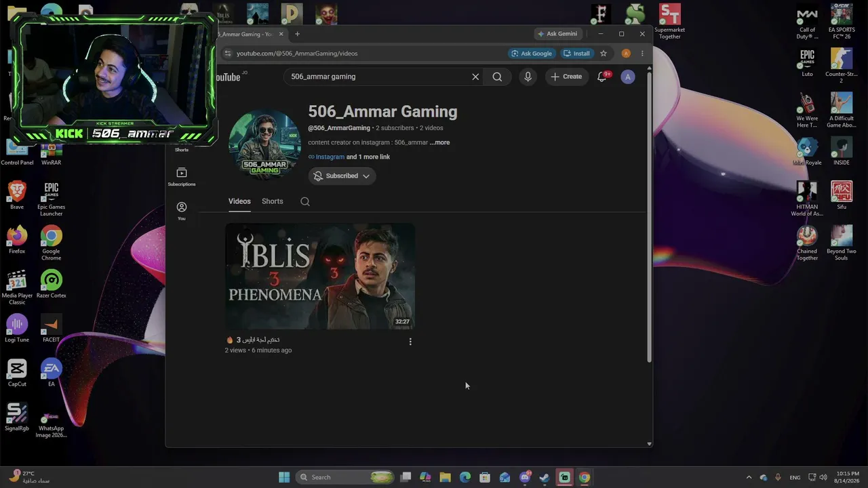Clear the YouTube search box text
This screenshot has height=488, width=868.
475,77
